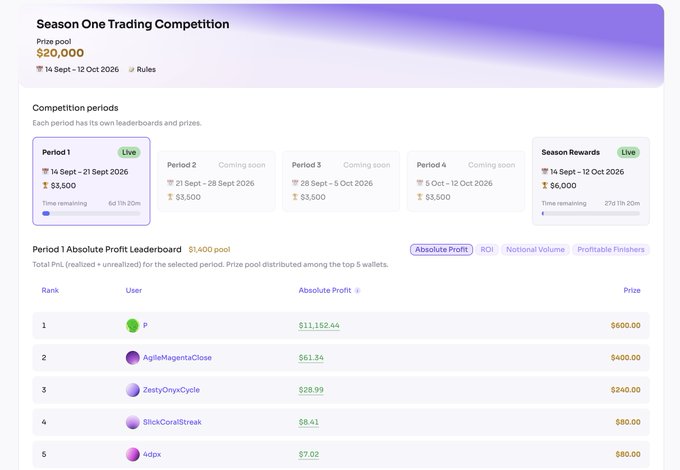The image size is (680, 470).
Task: Click the $20,000 prize pool amount
Action: tap(60, 53)
